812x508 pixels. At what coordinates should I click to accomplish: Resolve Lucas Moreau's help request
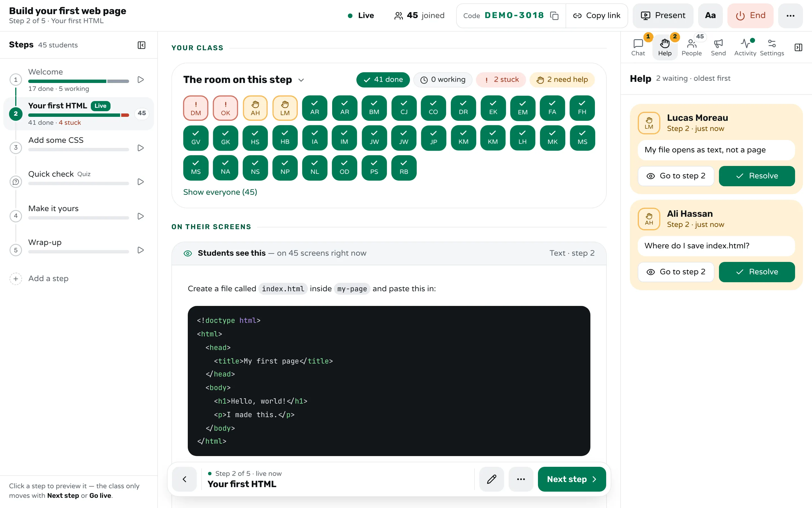click(757, 176)
